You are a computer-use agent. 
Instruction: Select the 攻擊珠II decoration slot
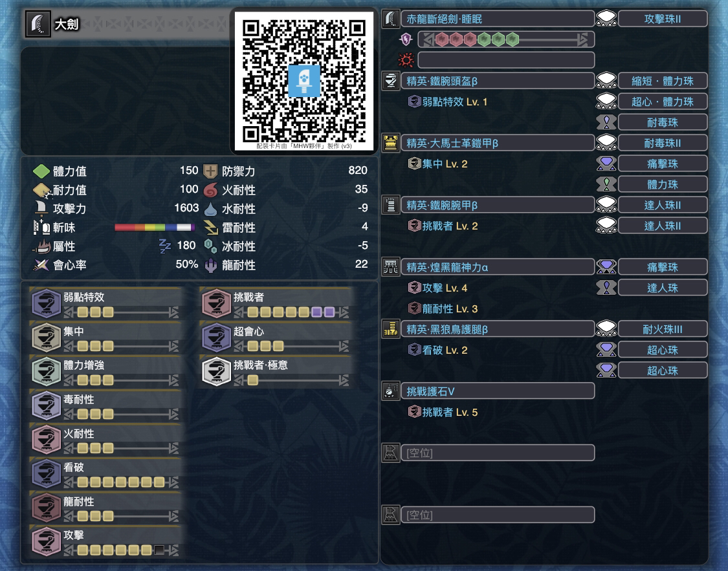pyautogui.click(x=663, y=19)
